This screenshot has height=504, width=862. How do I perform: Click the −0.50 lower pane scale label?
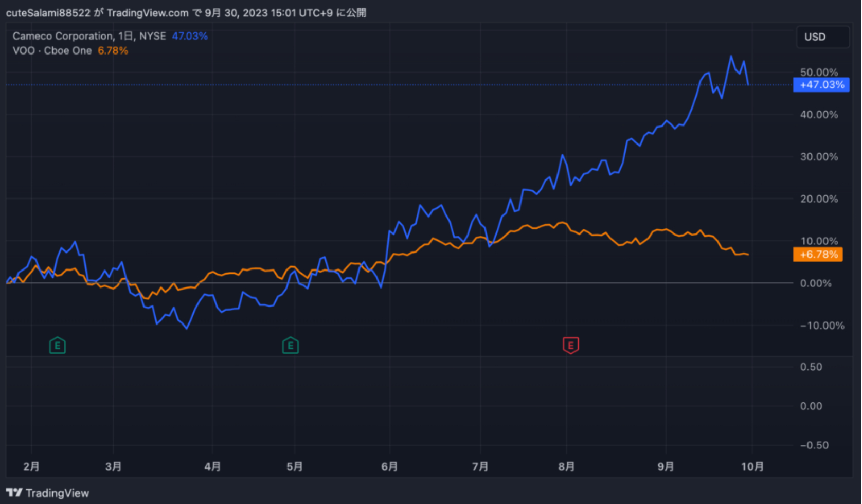point(814,445)
